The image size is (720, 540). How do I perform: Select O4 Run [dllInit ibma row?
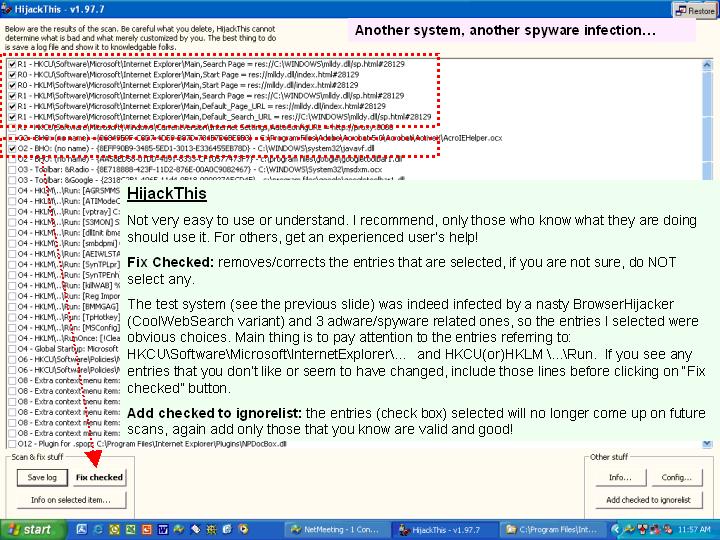coord(64,233)
